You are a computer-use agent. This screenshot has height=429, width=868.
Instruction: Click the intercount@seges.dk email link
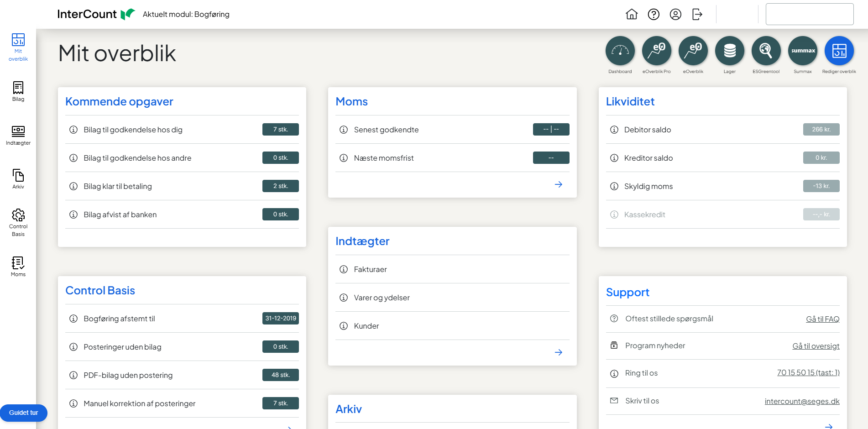click(802, 401)
